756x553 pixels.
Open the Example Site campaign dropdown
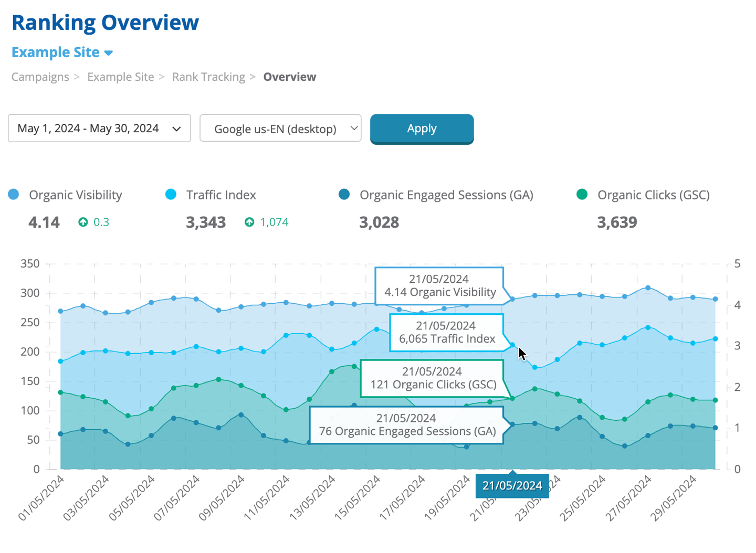tap(62, 52)
